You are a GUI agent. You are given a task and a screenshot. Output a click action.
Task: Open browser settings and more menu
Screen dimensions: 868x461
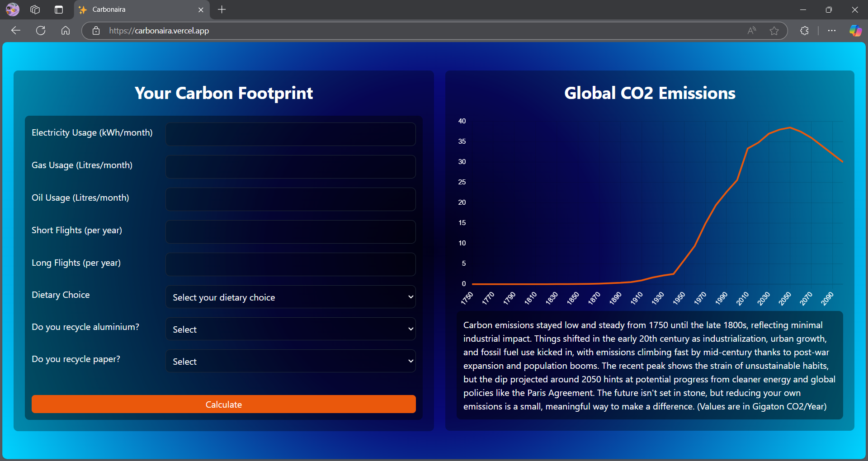pyautogui.click(x=831, y=31)
